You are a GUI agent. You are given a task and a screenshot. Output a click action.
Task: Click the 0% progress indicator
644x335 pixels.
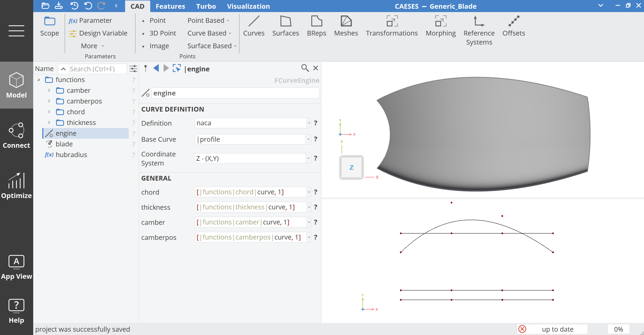click(x=618, y=329)
